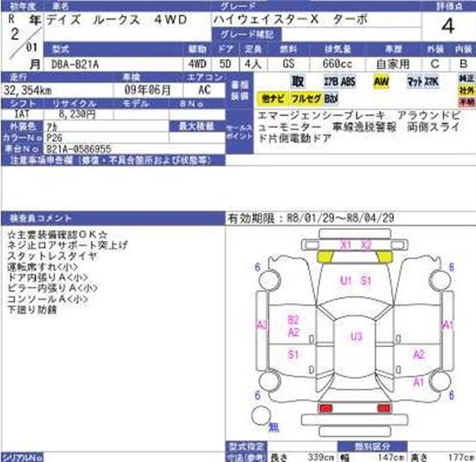476x462 pixels.
Task: Select the model code DBA-B21A
Action: (x=75, y=64)
